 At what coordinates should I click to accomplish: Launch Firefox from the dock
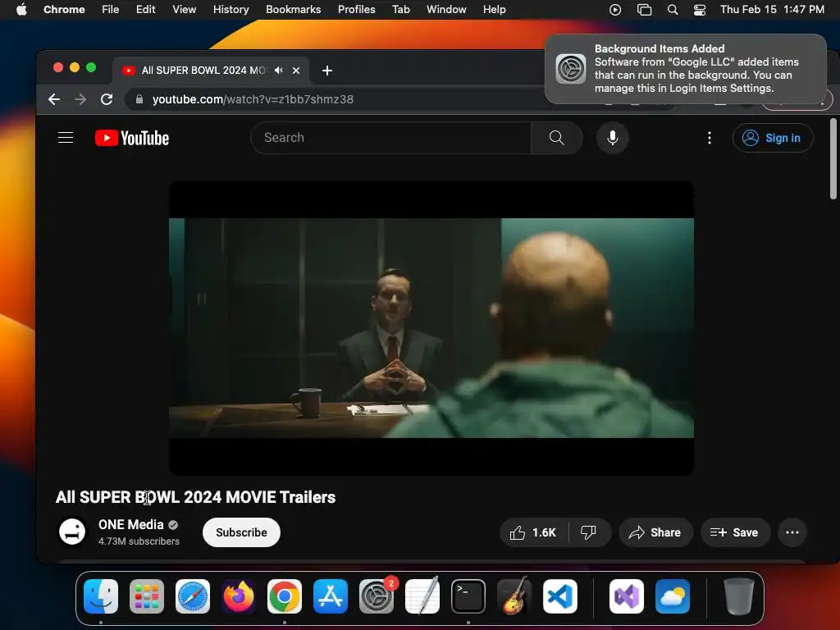coord(239,596)
